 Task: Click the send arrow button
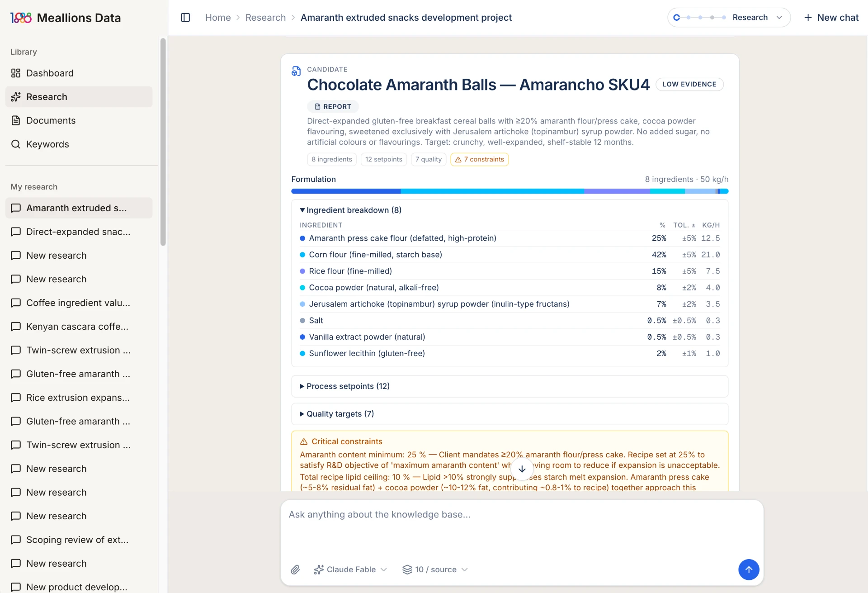[x=749, y=569]
